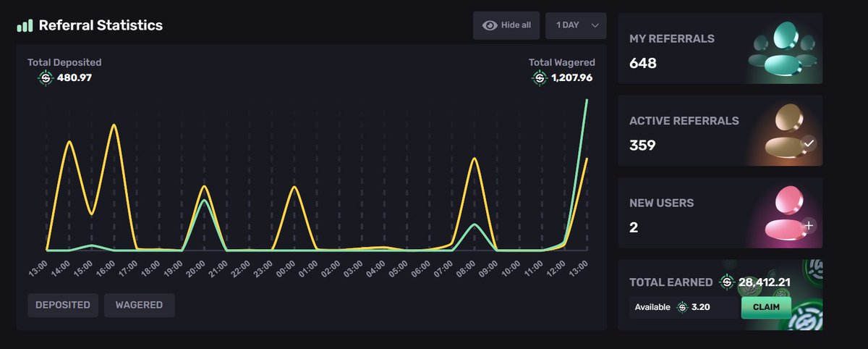
Task: Click the Total Wagered label
Action: [x=562, y=63]
